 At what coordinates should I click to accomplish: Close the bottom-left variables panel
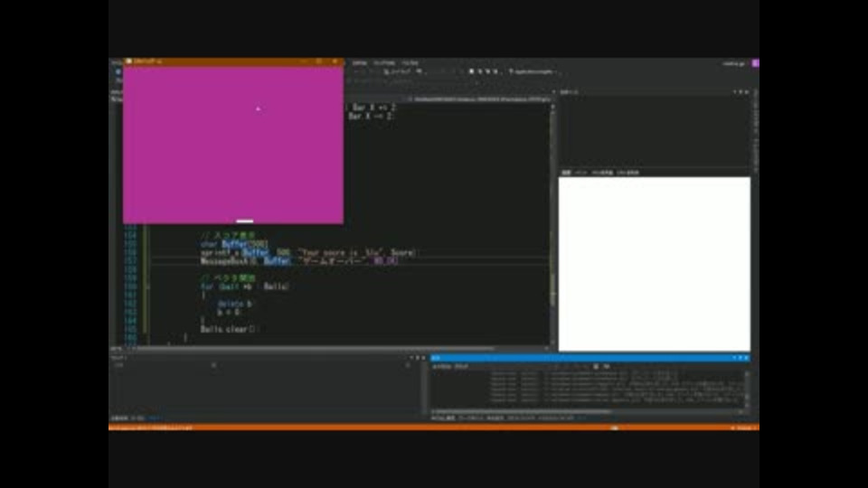click(x=423, y=358)
